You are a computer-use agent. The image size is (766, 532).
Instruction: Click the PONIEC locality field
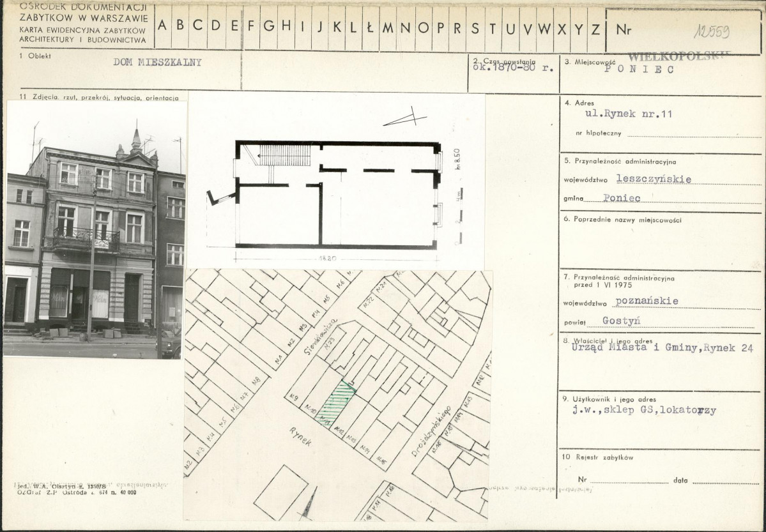(x=640, y=70)
